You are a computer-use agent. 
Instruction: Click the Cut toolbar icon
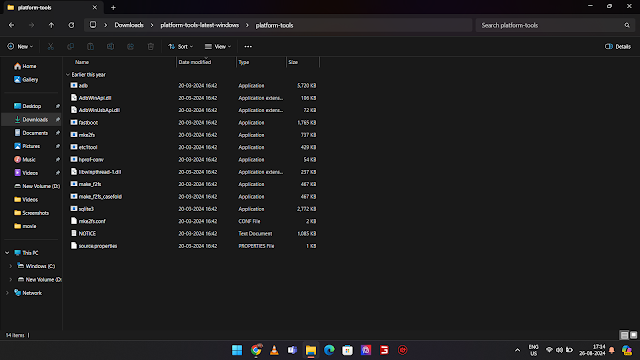51,47
